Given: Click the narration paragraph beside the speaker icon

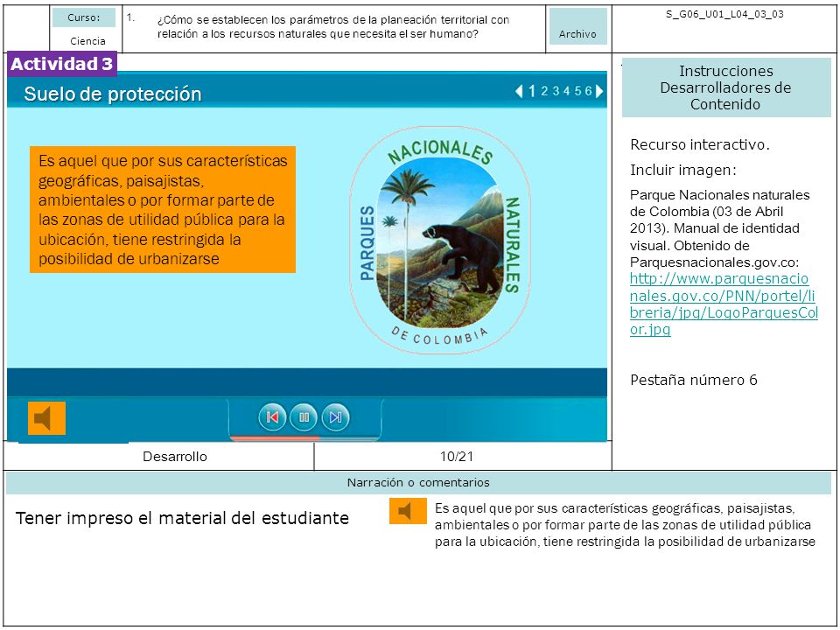Looking at the screenshot, I should pyautogui.click(x=625, y=525).
